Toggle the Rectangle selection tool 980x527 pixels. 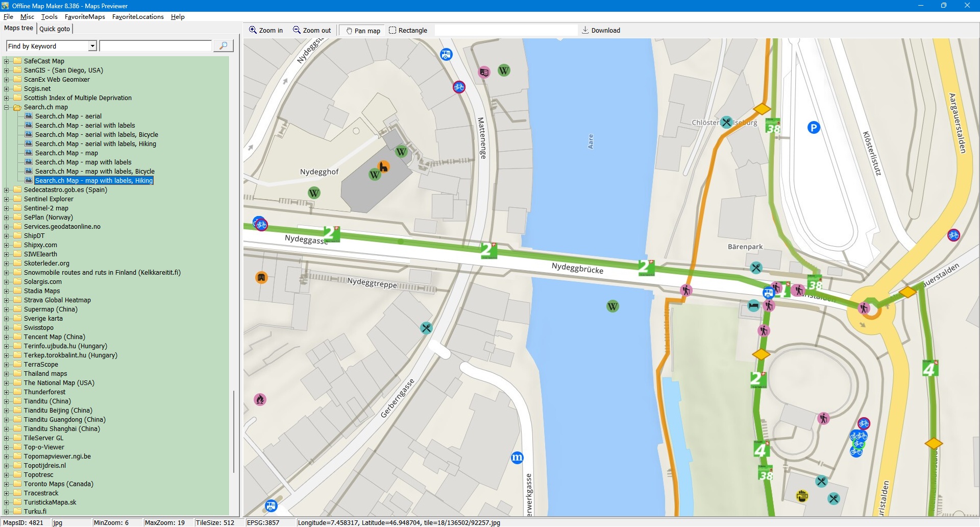pyautogui.click(x=408, y=30)
